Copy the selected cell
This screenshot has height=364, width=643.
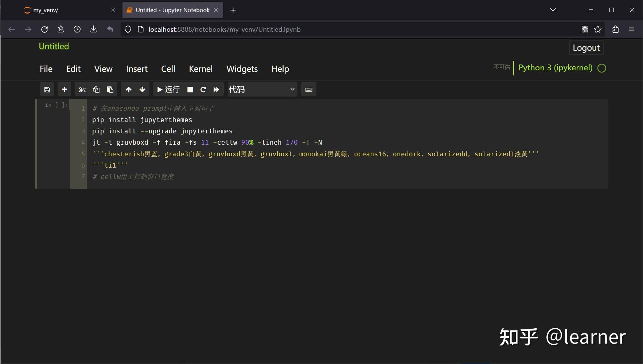click(x=96, y=89)
